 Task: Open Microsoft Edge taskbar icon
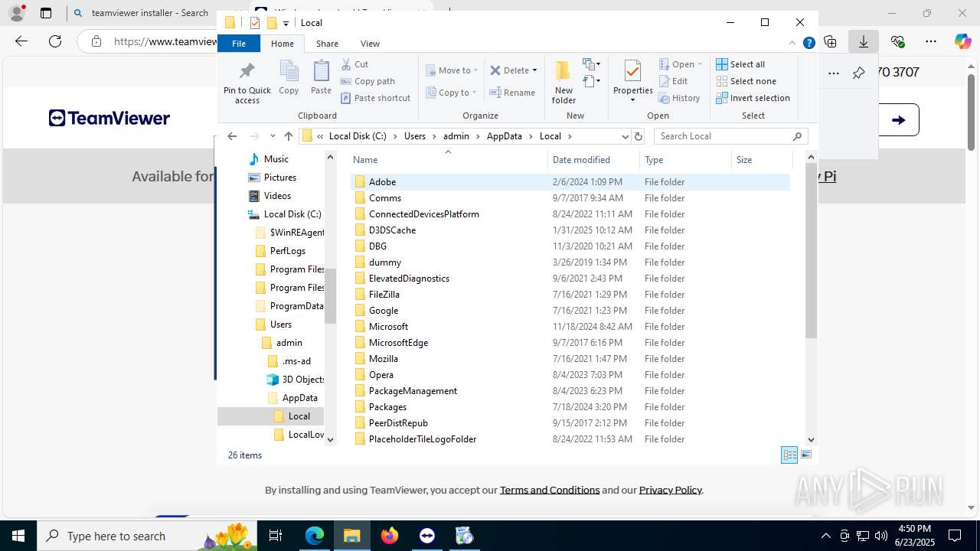[315, 536]
